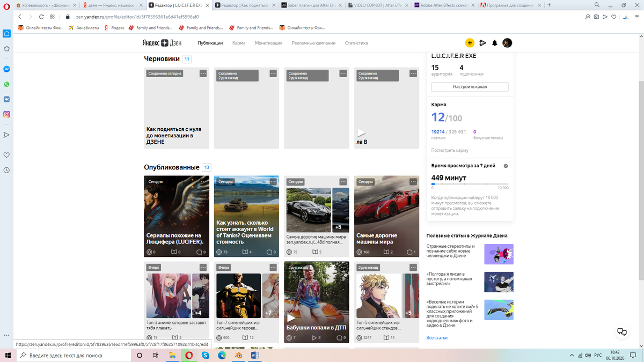Open options menu of 'Бабушки попали в ДТП' card
644x362 pixels.
pyautogui.click(x=343, y=267)
